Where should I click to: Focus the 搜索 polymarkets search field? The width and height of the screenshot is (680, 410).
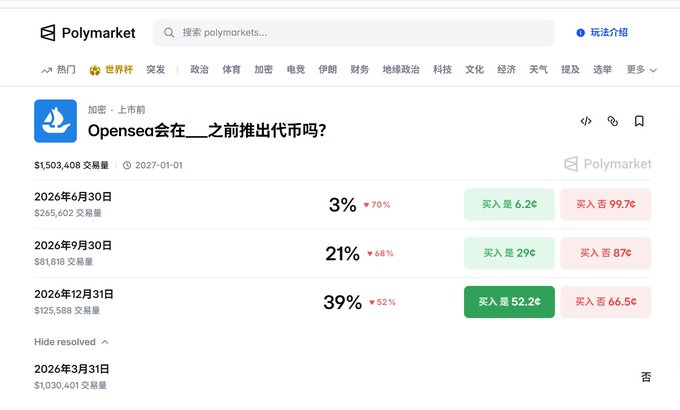tap(353, 33)
